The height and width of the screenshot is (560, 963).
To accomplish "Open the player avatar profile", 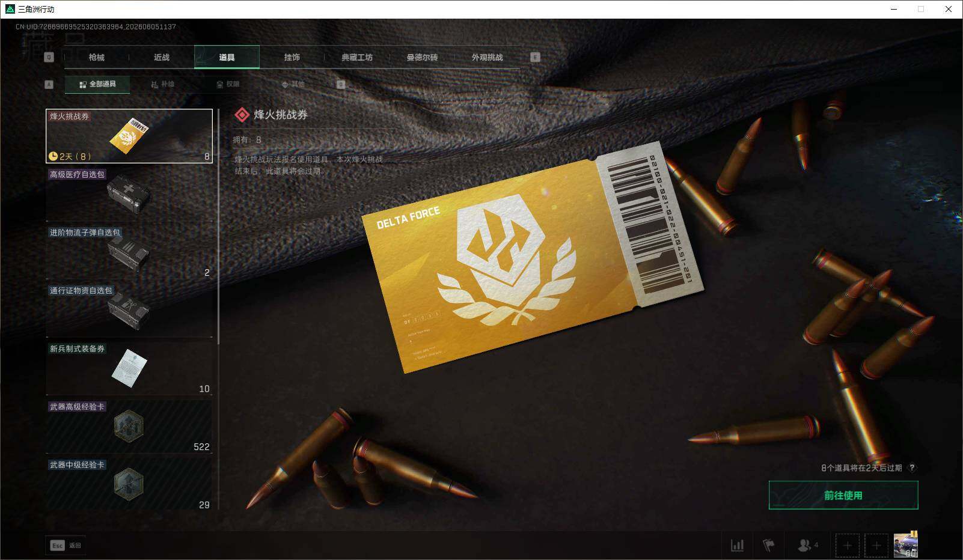I will coord(905,546).
